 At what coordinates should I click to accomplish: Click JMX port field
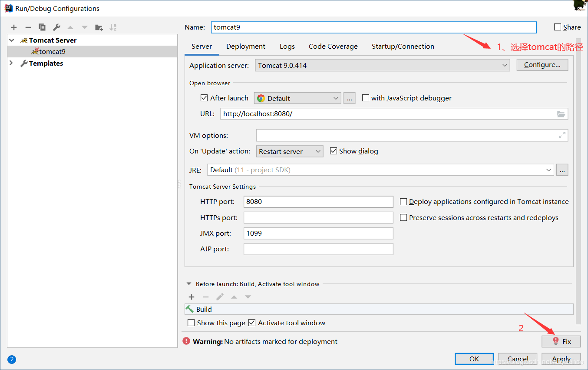click(x=318, y=233)
